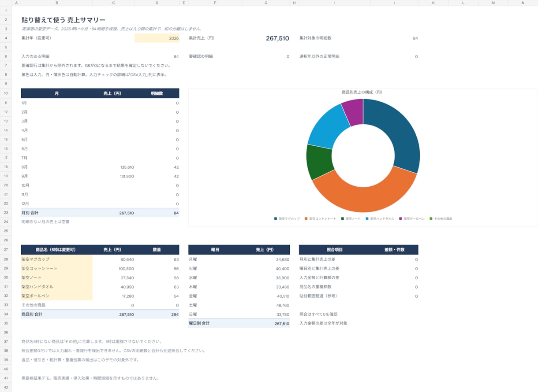Select the 入力金額と計算額の差 label

click(319, 278)
